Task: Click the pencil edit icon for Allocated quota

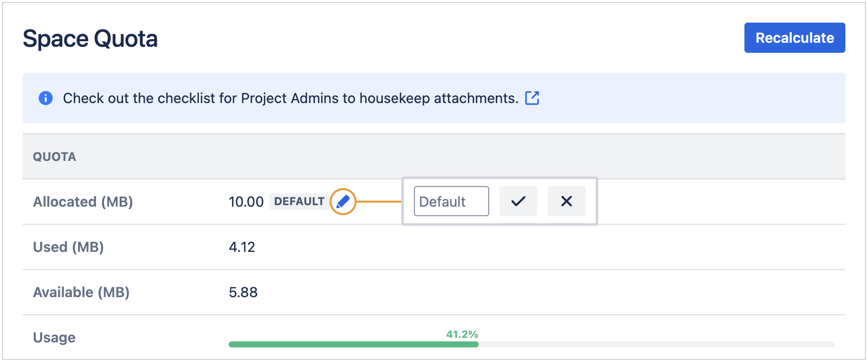Action: coord(343,202)
